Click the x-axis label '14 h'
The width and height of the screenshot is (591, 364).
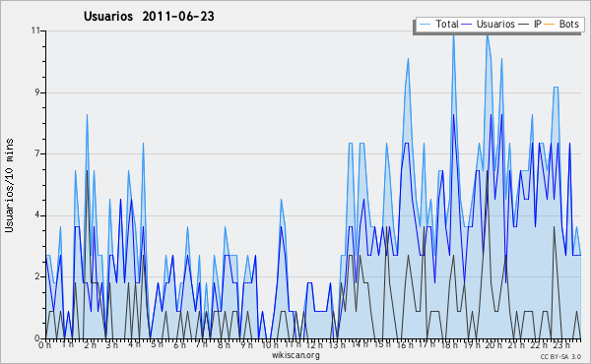click(x=359, y=344)
